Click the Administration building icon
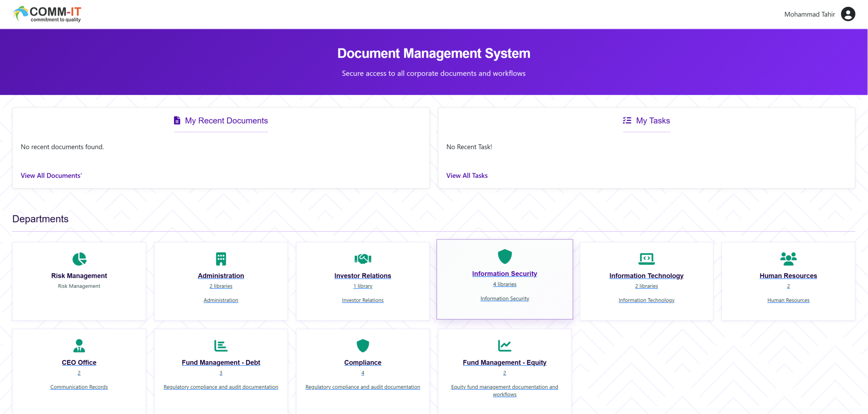Screen dimensions: 868x414 pos(221,259)
